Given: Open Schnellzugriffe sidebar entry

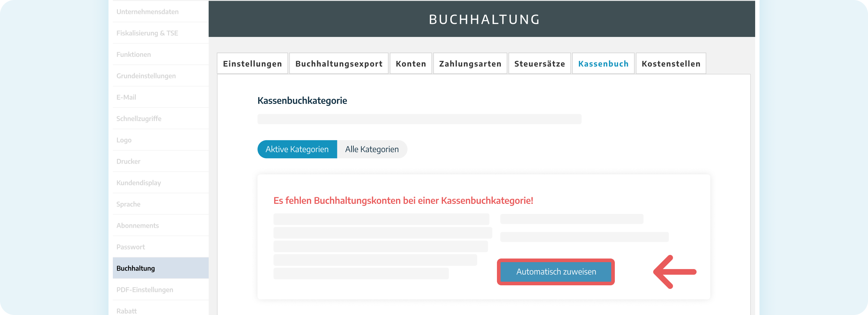Looking at the screenshot, I should click(x=161, y=118).
